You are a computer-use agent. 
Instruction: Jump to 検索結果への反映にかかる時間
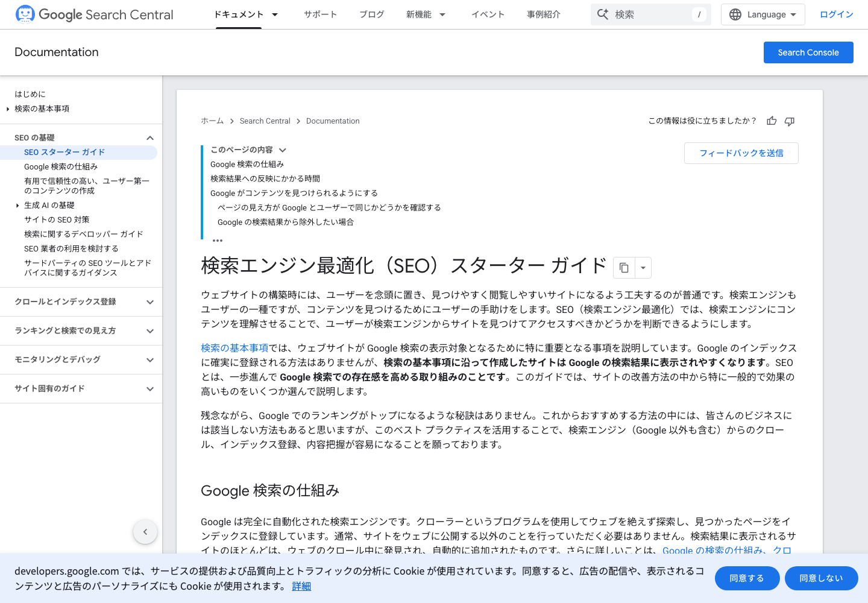click(x=265, y=179)
